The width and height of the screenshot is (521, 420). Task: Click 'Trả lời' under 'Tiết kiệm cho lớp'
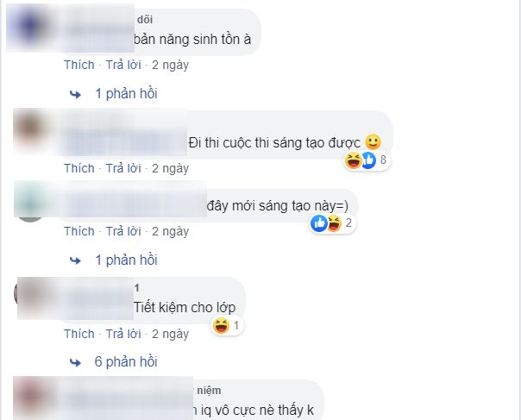pyautogui.click(x=122, y=334)
